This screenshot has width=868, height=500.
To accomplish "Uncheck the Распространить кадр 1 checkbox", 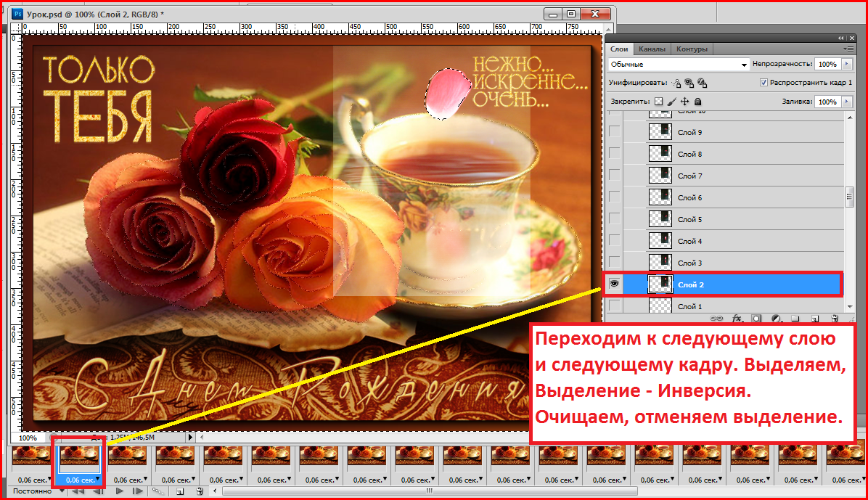I will [764, 83].
